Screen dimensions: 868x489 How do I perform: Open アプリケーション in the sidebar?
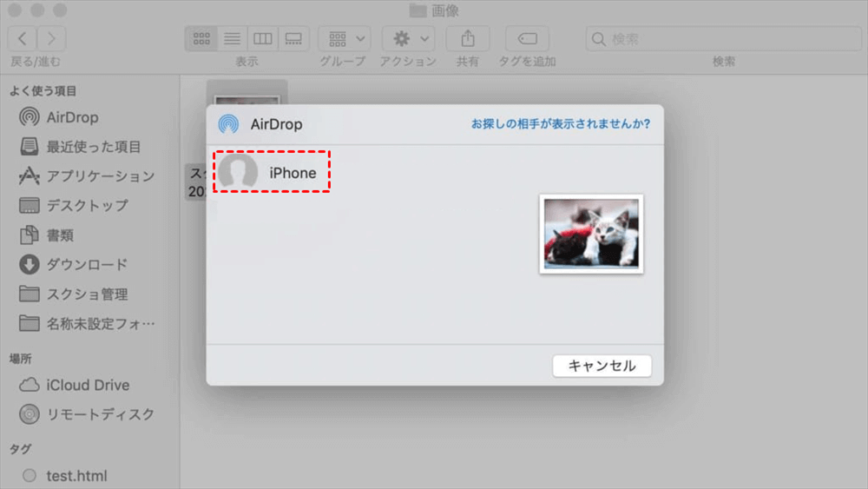pyautogui.click(x=100, y=176)
